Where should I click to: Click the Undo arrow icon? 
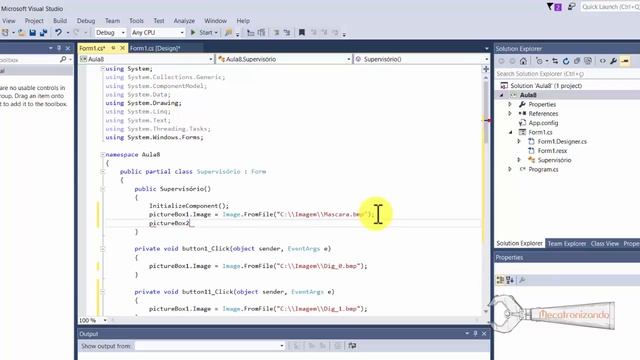[58, 33]
